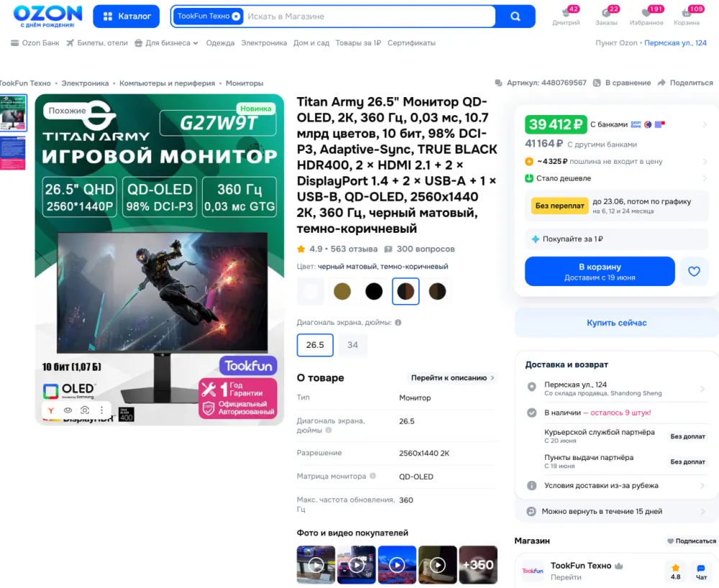Click the store 4.8 rating star
This screenshot has height=588, width=719.
675,569
